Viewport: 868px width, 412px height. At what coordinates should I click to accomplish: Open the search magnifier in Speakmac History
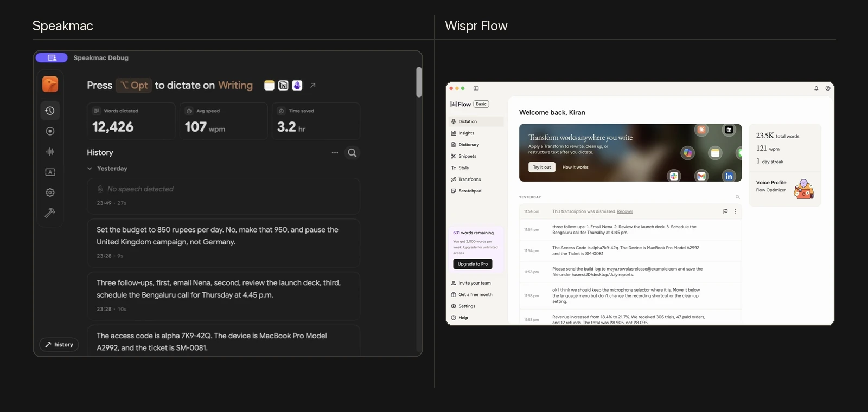click(352, 153)
